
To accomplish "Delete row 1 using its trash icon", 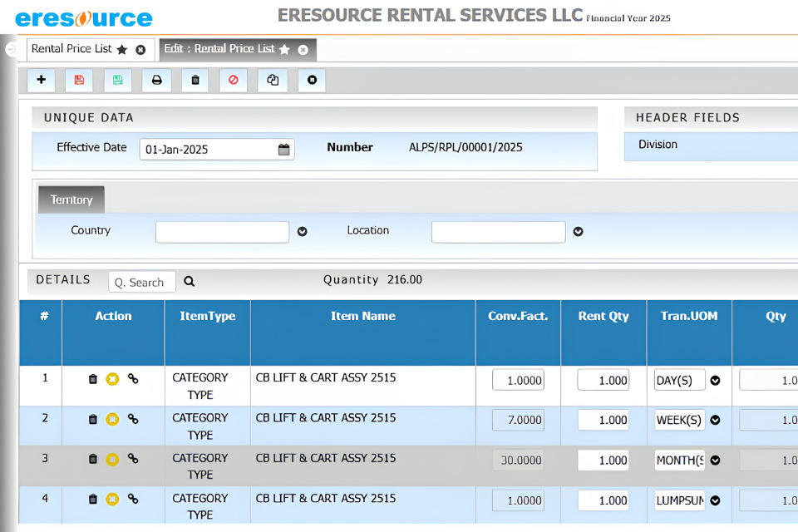I will [92, 379].
